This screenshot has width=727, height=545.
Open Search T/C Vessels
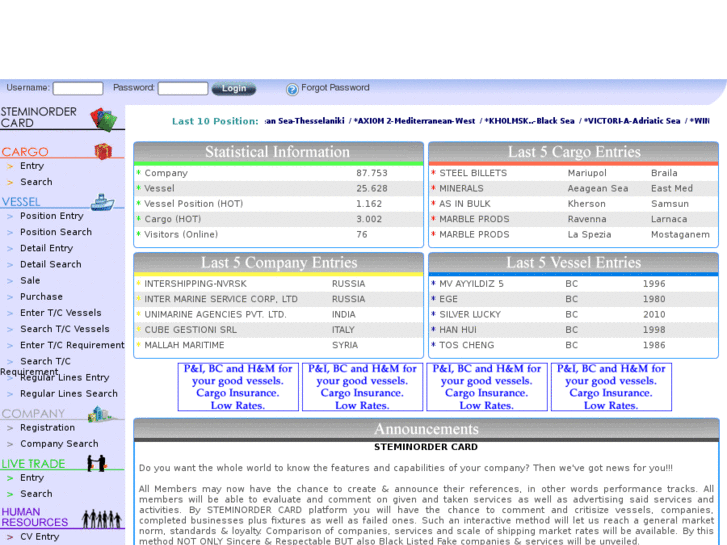(64, 329)
